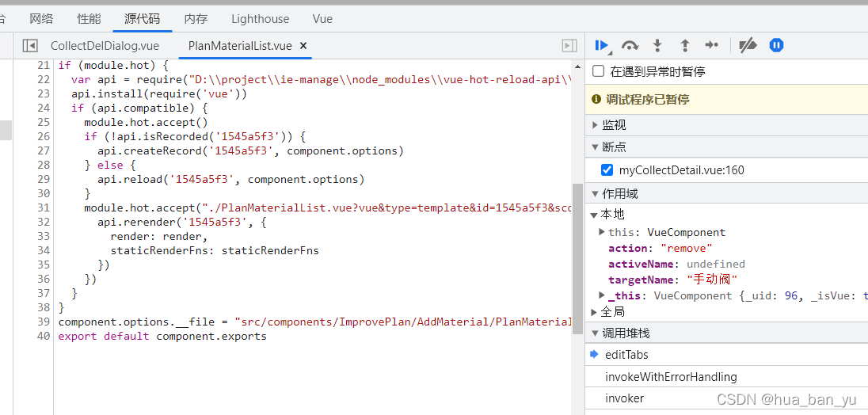Expand the 全局 global scope
Image resolution: width=868 pixels, height=415 pixels.
[594, 312]
